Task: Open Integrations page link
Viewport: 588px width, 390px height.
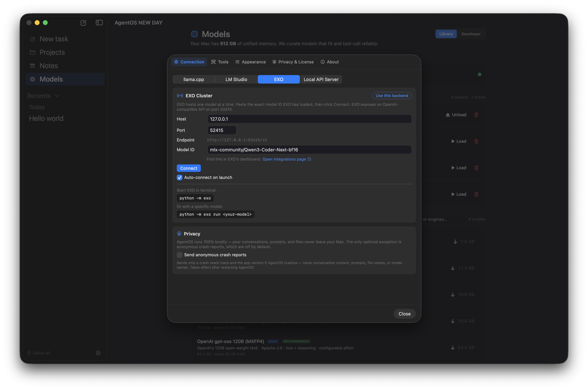Action: click(x=287, y=159)
